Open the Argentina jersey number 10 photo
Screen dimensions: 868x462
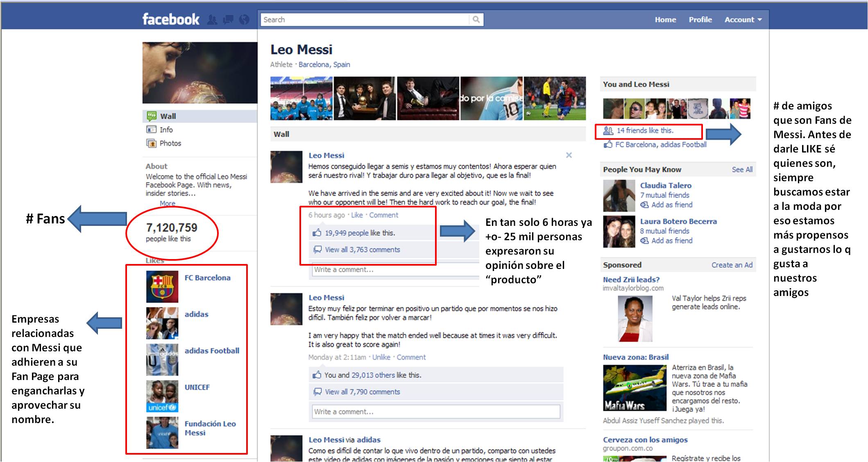click(x=491, y=98)
